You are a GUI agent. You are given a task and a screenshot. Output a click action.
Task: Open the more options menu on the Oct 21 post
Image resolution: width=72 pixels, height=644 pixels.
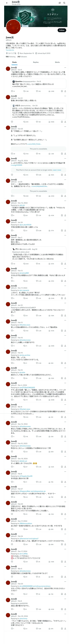(x=65, y=96)
